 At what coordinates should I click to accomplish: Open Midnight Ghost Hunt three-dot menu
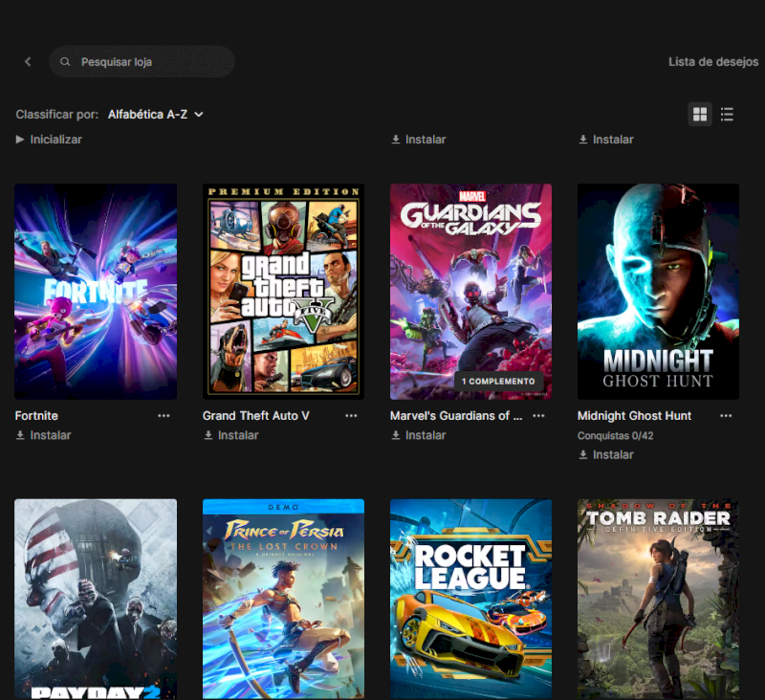[x=726, y=416]
